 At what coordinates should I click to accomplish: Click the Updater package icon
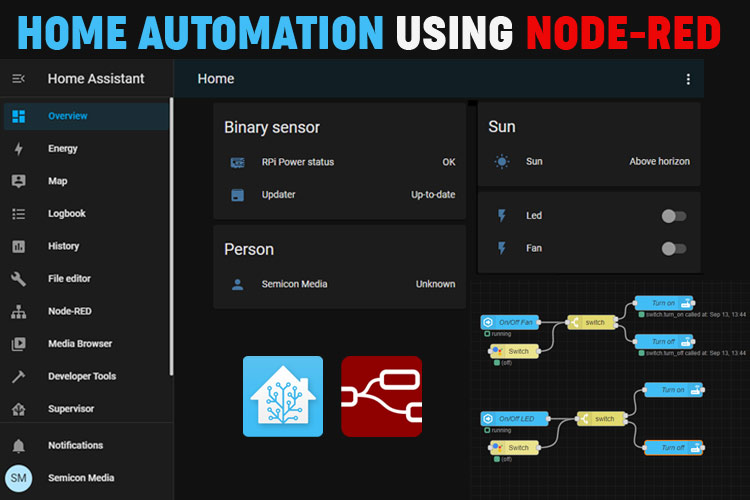click(238, 195)
